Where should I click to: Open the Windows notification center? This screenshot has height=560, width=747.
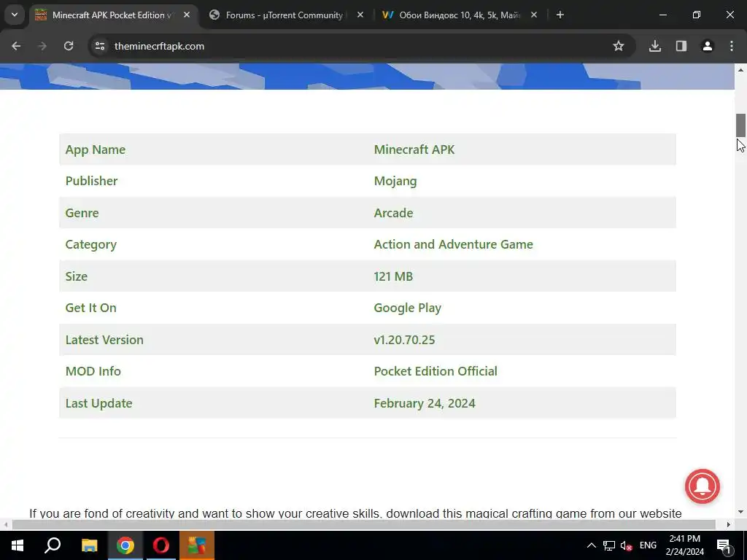click(x=724, y=545)
